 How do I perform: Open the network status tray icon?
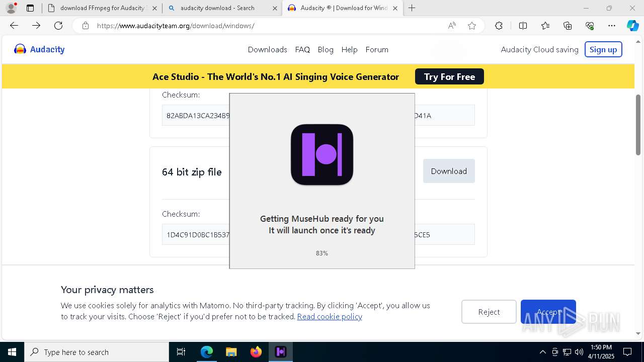[567, 352]
